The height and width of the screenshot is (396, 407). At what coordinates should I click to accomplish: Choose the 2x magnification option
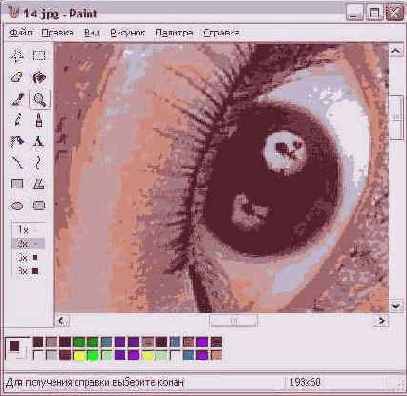28,244
